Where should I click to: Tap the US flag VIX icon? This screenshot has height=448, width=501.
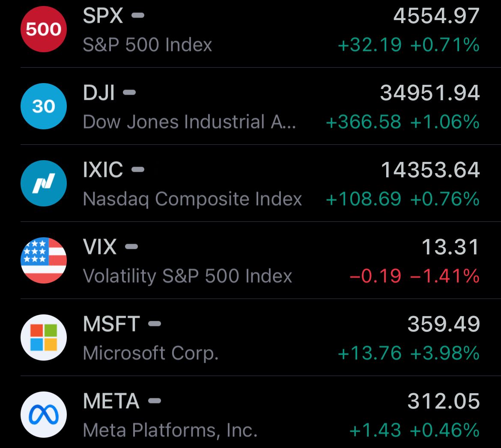point(43,260)
